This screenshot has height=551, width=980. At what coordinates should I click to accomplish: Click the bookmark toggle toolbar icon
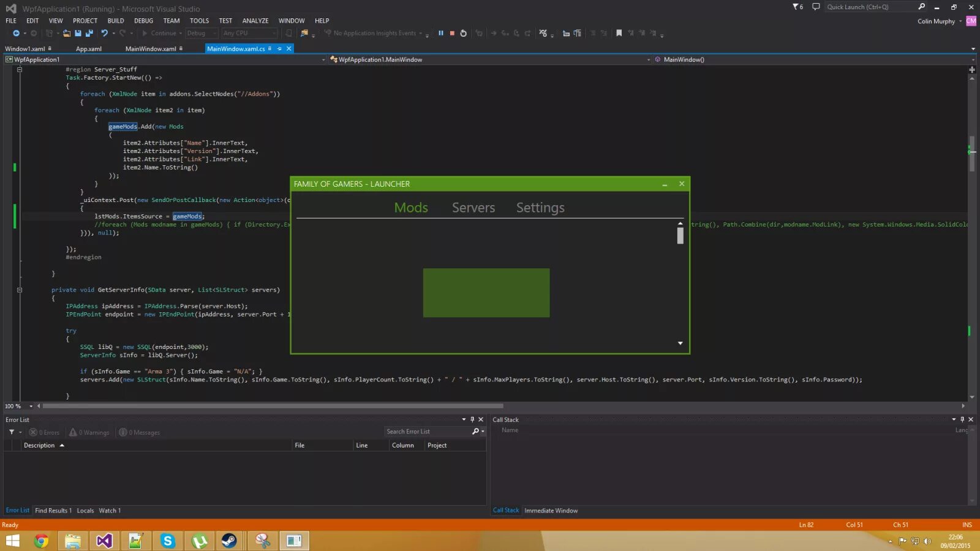[x=619, y=33]
